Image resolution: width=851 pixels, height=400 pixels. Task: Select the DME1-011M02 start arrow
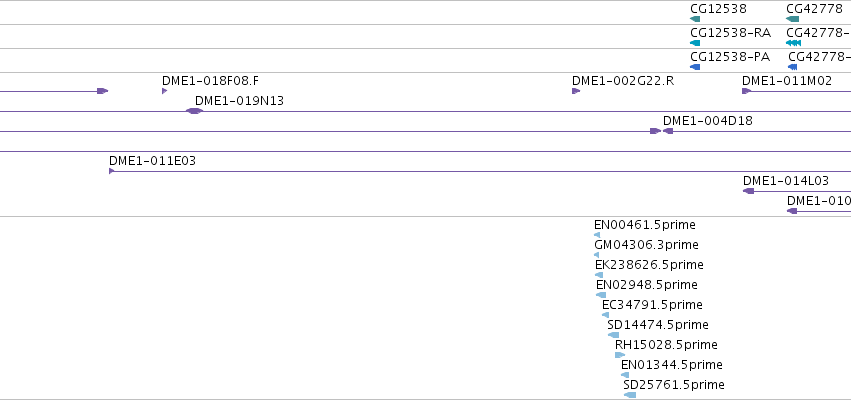pyautogui.click(x=746, y=91)
